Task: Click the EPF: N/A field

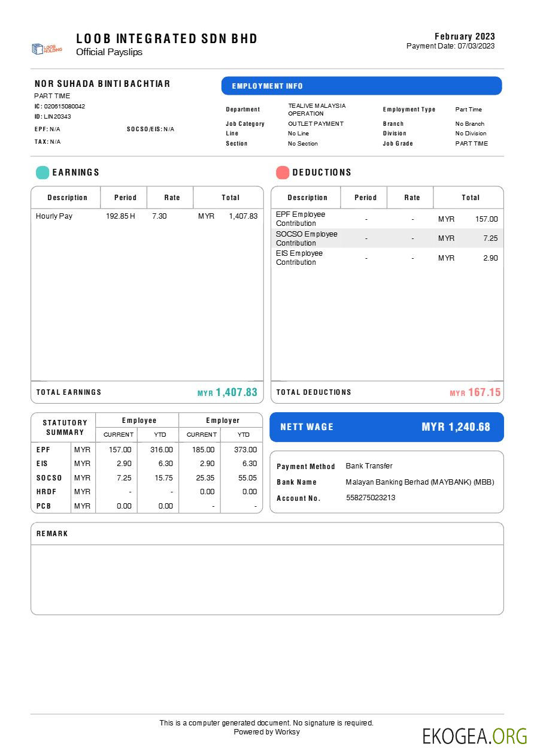Action: (47, 129)
